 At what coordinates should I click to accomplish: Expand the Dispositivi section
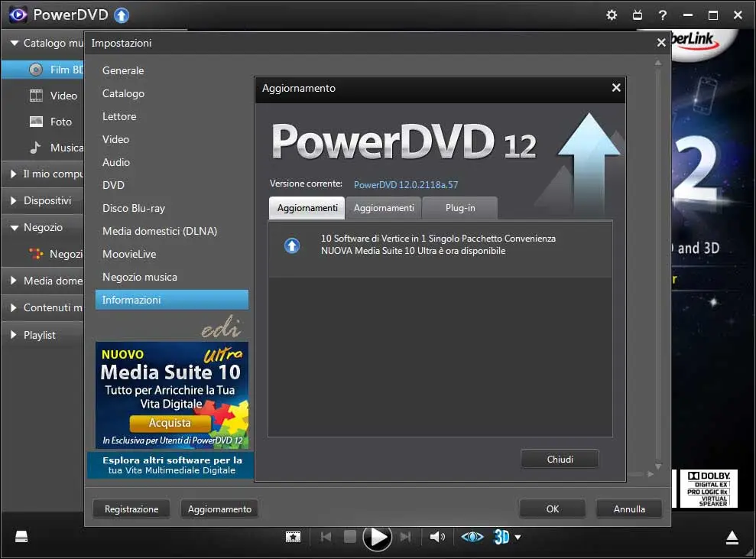[x=14, y=200]
